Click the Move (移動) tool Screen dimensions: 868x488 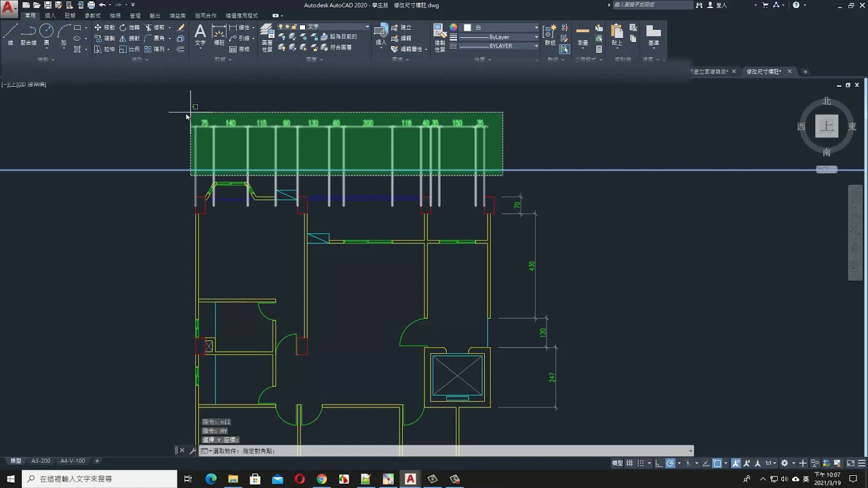point(104,28)
